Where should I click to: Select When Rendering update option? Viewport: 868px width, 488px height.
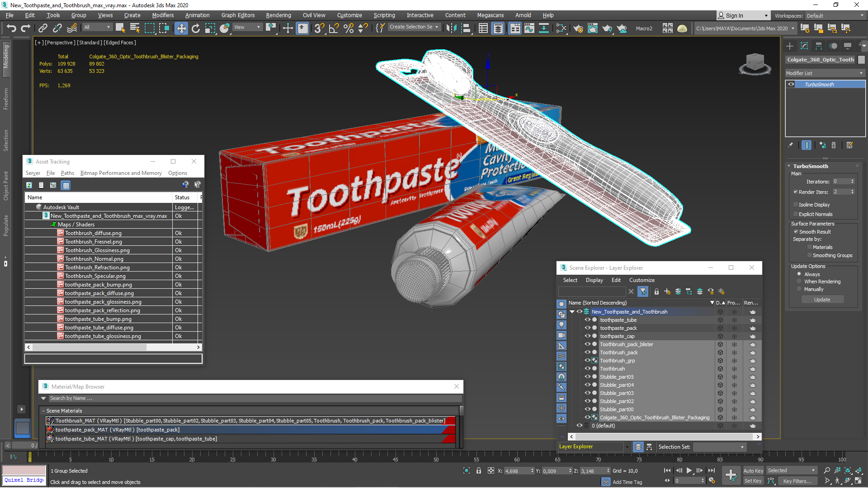click(x=799, y=282)
